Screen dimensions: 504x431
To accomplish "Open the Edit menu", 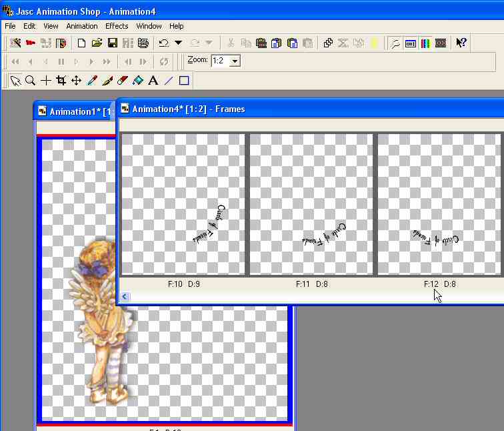I will tap(29, 26).
